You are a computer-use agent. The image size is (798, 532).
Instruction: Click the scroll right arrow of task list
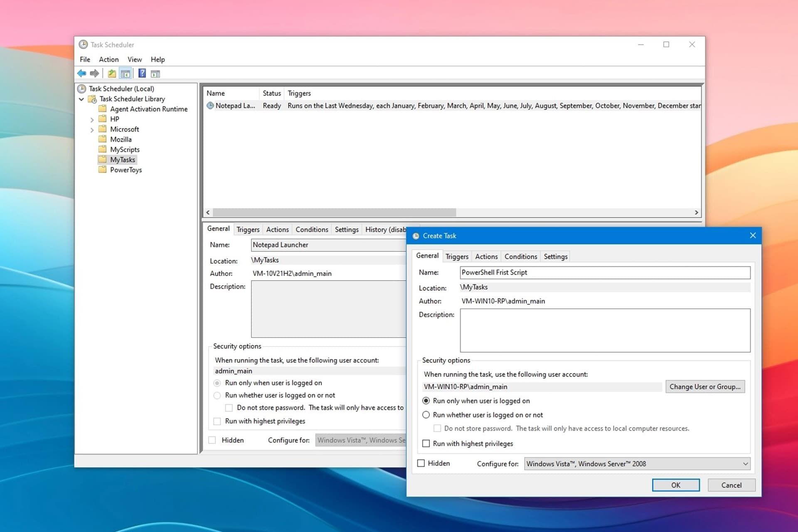pyautogui.click(x=697, y=212)
